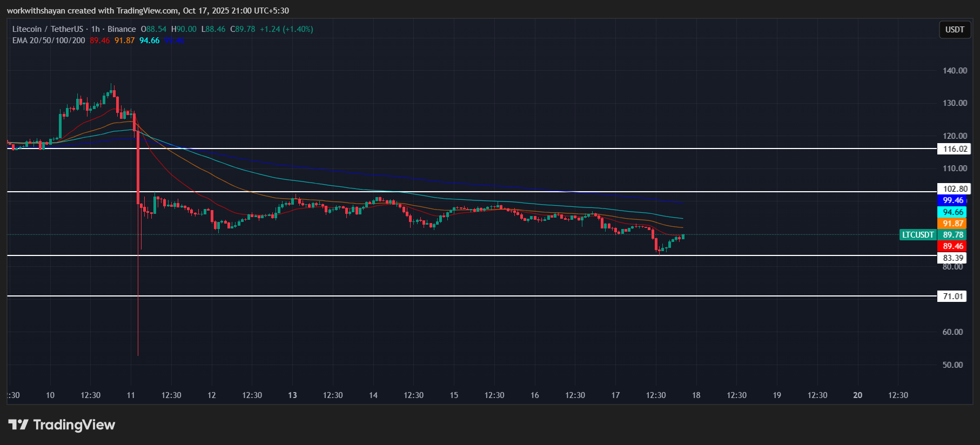This screenshot has width=980, height=445.
Task: Click the red 89.46 EMA axis label
Action: tap(953, 246)
